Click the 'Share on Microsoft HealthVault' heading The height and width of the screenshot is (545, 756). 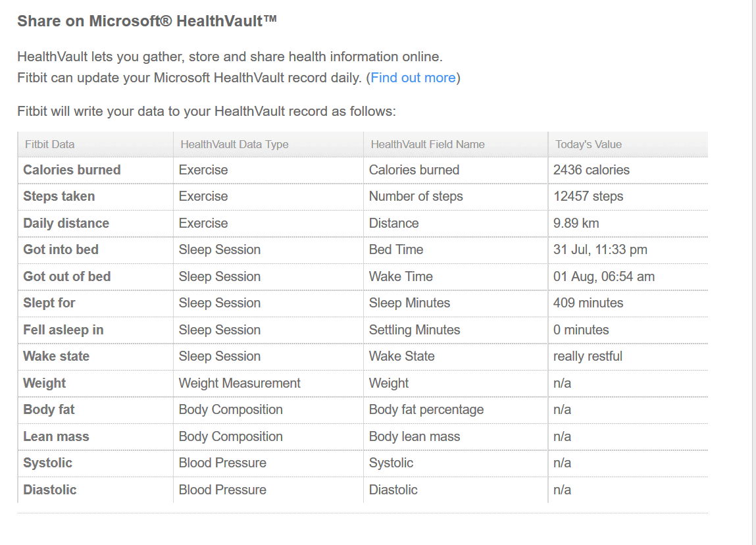(147, 21)
